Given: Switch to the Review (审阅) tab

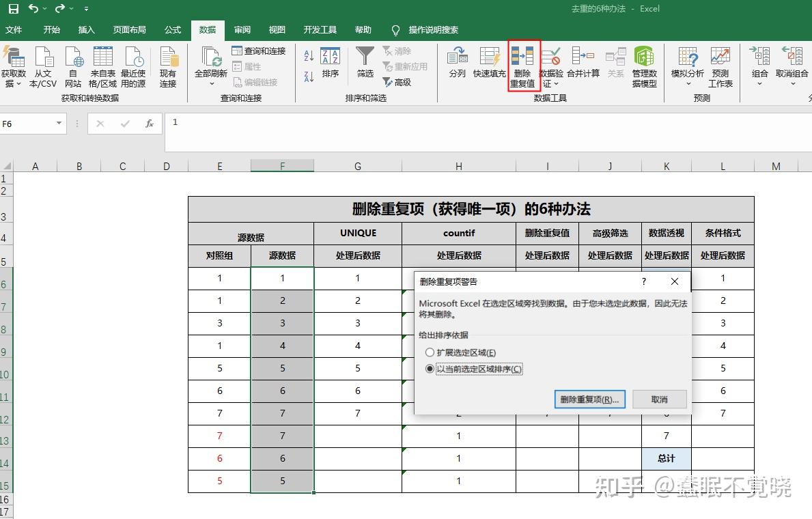Looking at the screenshot, I should 242,29.
